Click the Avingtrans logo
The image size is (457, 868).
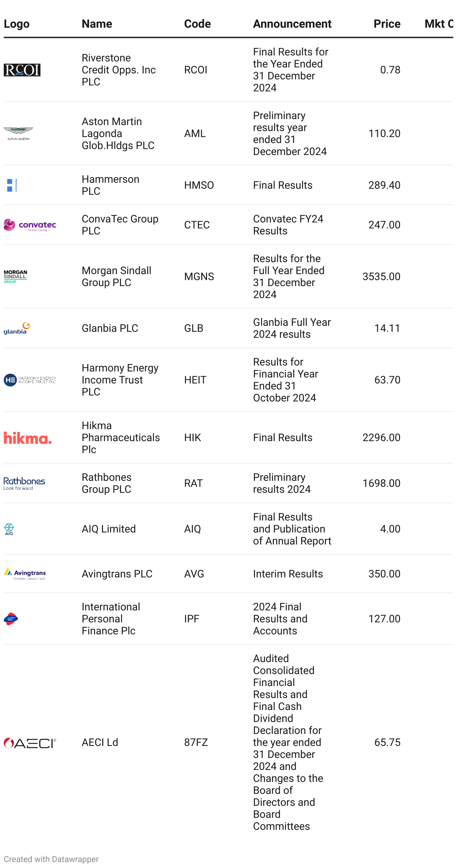(25, 574)
